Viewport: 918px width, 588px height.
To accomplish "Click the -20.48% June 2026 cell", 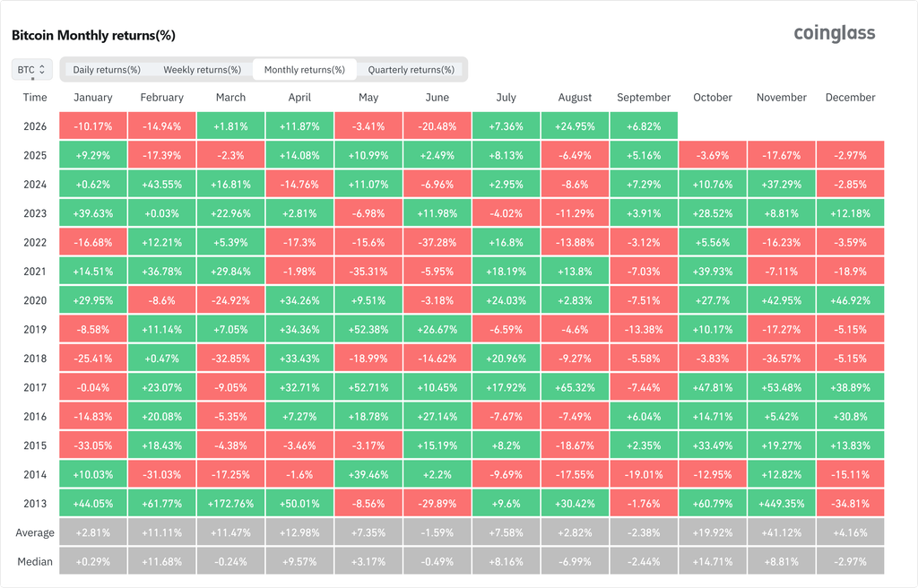I will pyautogui.click(x=437, y=126).
